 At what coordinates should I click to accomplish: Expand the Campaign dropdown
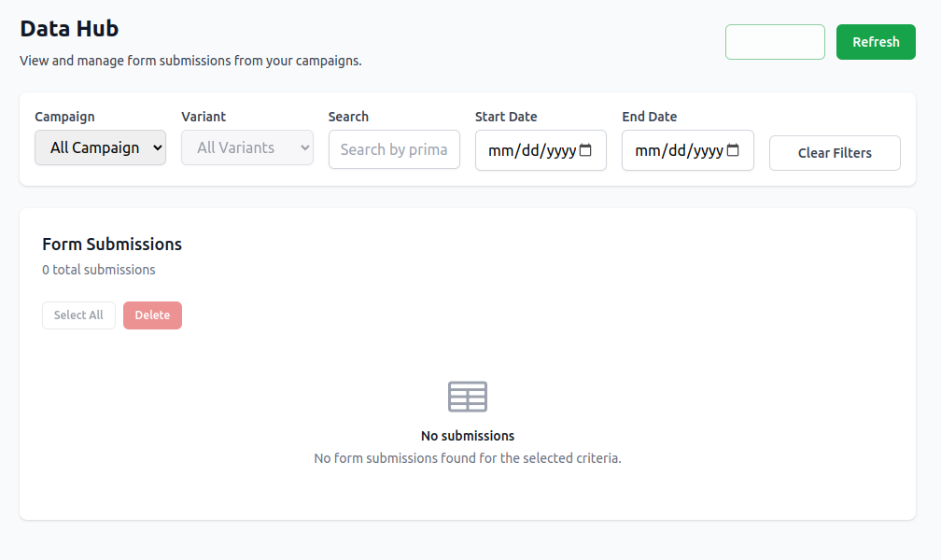[x=100, y=147]
